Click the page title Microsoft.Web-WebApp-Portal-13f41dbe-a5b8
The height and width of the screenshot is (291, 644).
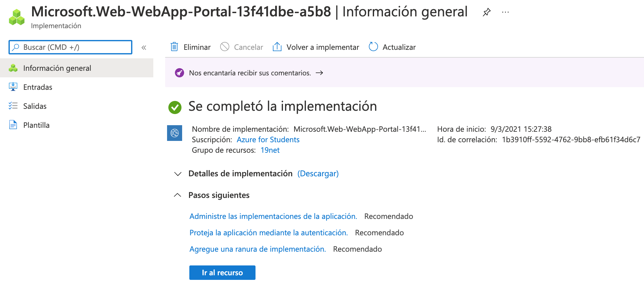[181, 12]
